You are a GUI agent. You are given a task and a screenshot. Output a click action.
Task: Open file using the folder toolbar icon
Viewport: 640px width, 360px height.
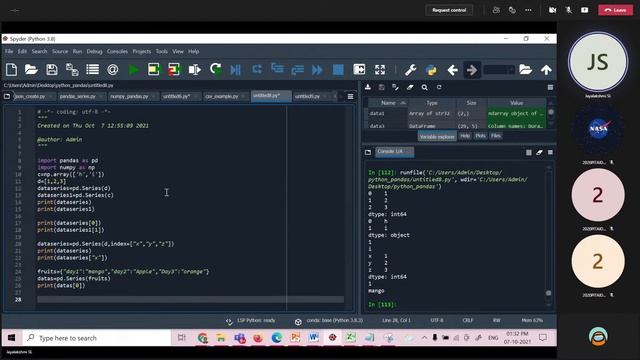(x=31, y=70)
